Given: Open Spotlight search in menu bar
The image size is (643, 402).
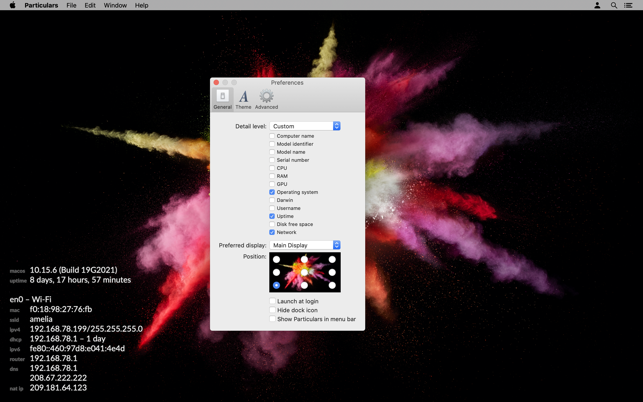Looking at the screenshot, I should (614, 5).
